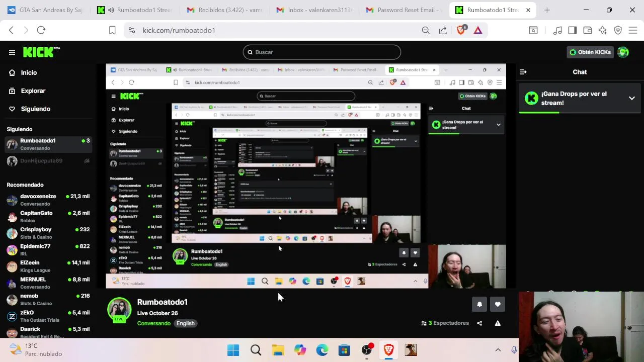
Task: Open browser zoom control
Action: pyautogui.click(x=426, y=31)
